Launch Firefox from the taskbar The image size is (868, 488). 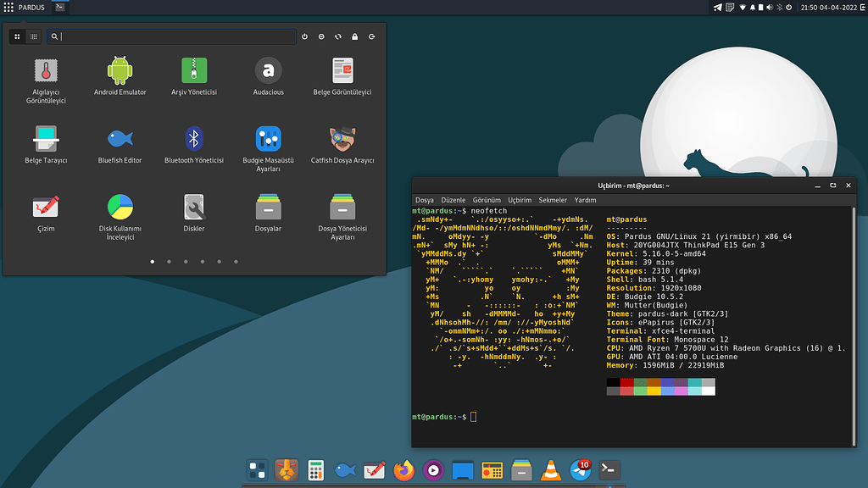403,469
